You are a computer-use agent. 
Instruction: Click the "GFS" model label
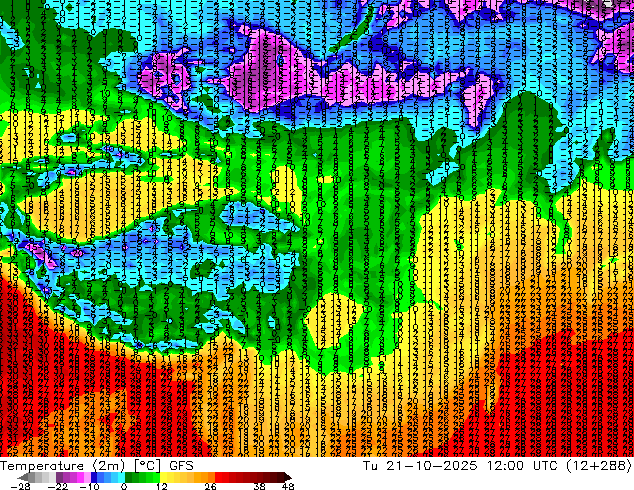point(181,466)
